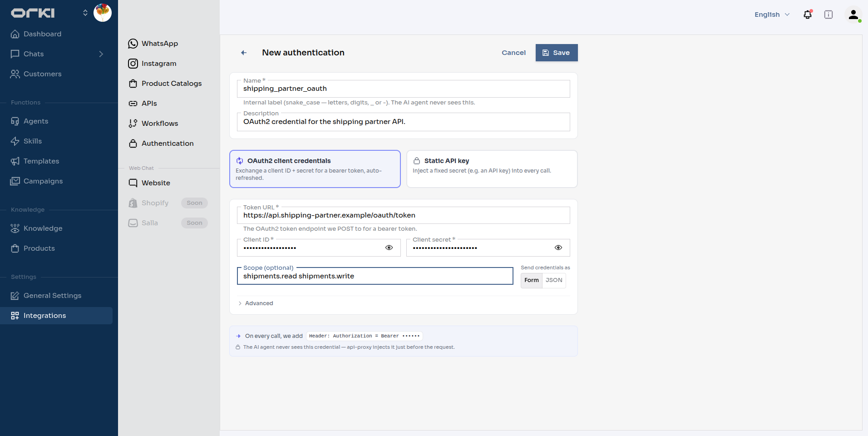Screen dimensions: 868x436
Task: Reveal the Client secret value
Action: pyautogui.click(x=558, y=248)
